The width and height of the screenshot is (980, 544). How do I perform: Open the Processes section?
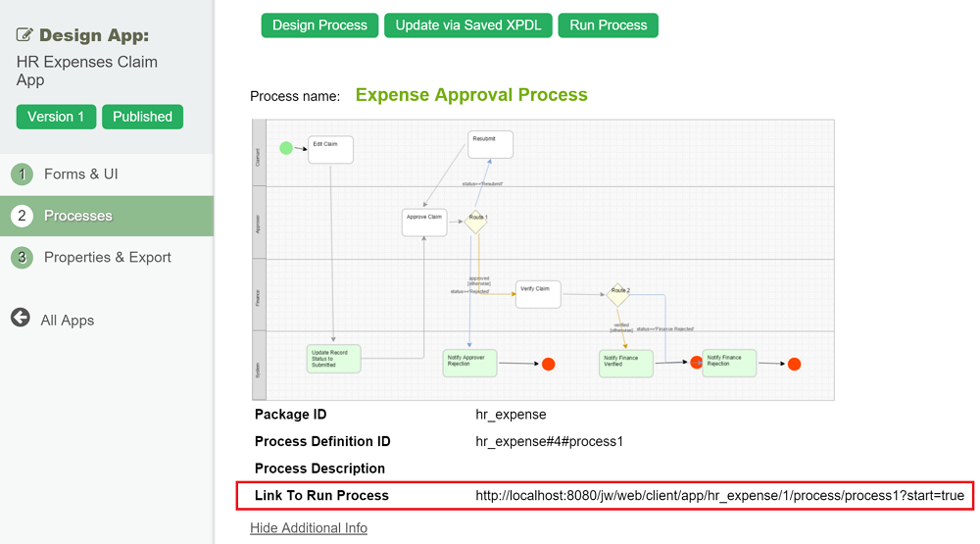pos(78,216)
